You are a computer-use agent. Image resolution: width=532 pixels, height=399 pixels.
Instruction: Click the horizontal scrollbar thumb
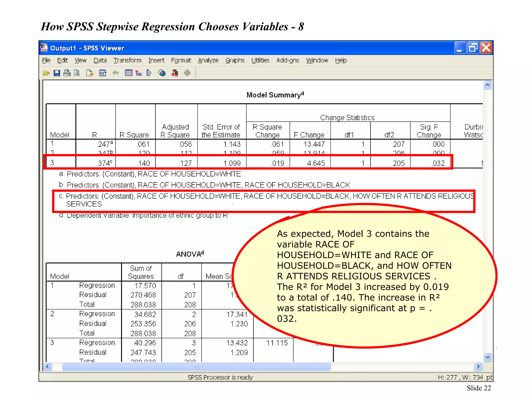coord(196,367)
